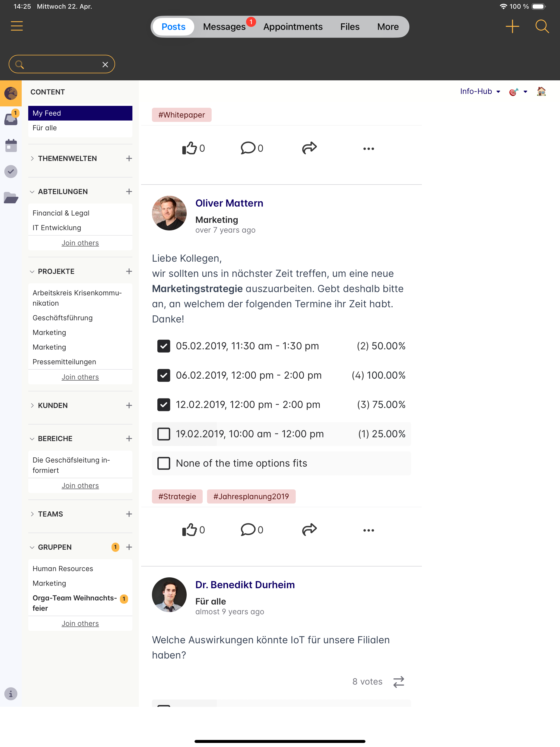The height and width of the screenshot is (747, 560).
Task: Switch the poll results view arrows icon
Action: 399,682
